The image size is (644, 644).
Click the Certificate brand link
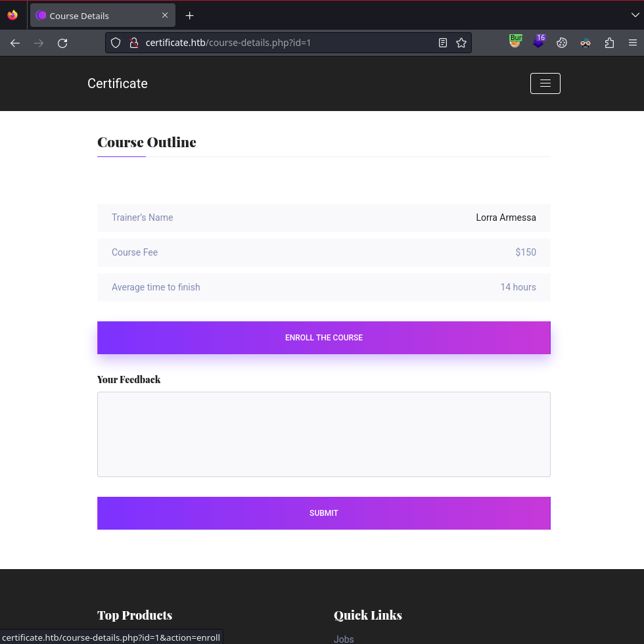point(118,83)
